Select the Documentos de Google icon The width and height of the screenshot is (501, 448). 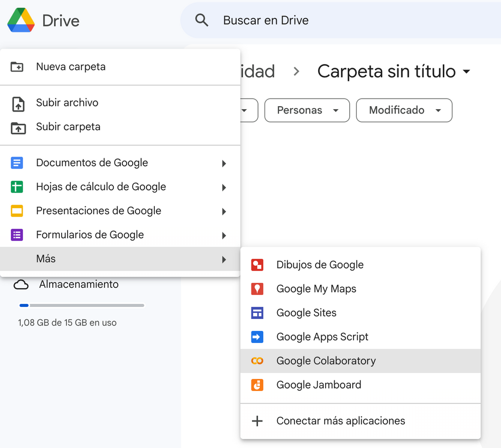pos(18,163)
